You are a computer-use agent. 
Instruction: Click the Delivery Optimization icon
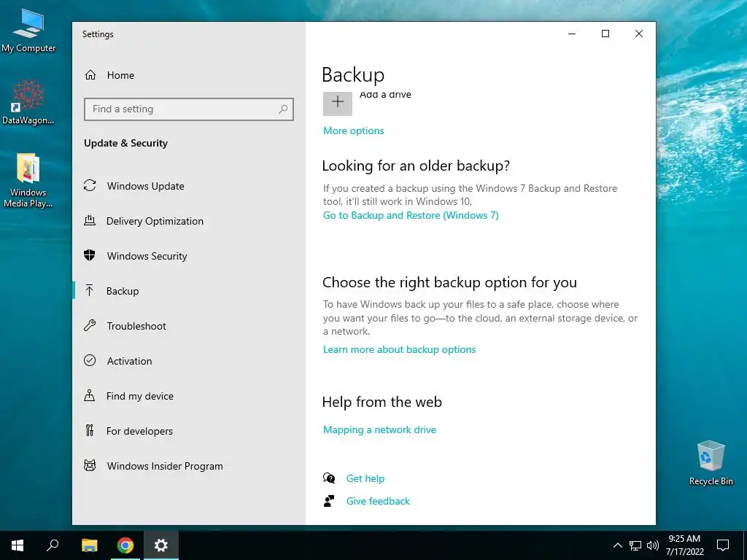[x=90, y=220]
